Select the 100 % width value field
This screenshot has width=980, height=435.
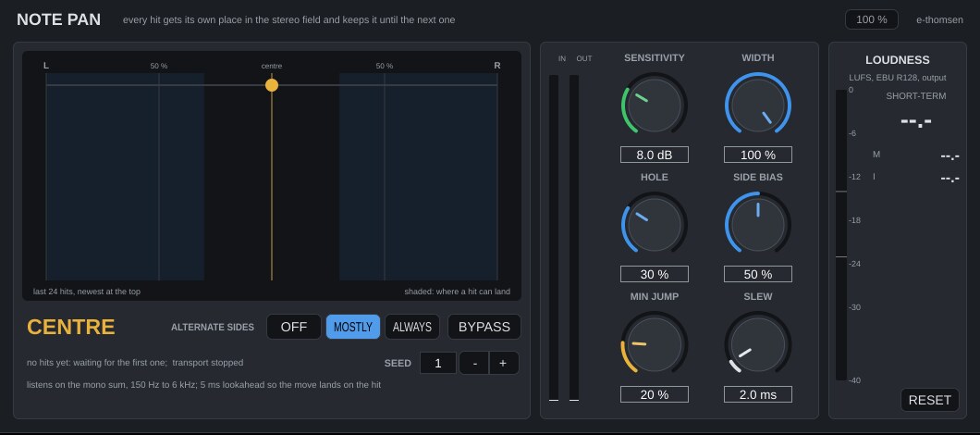[x=758, y=155]
